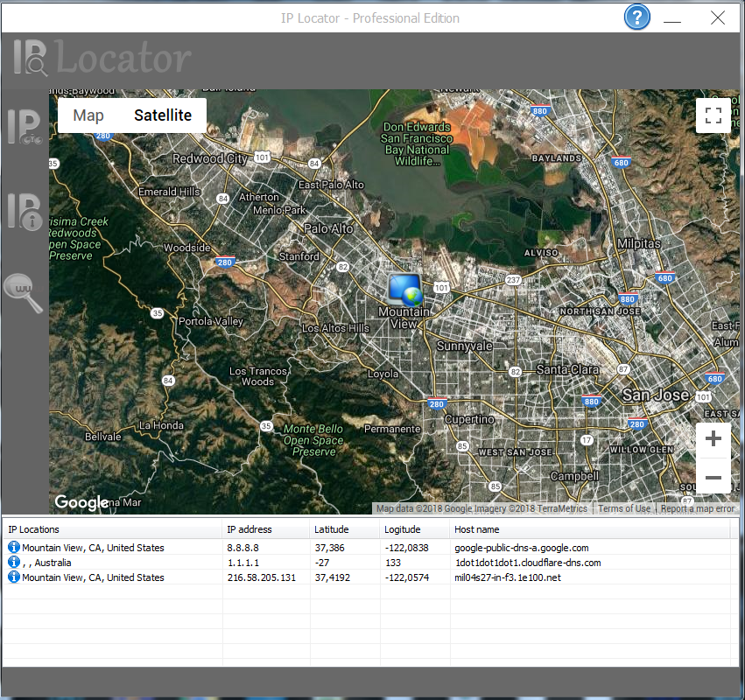Click Report a map error link
This screenshot has width=745, height=700.
pos(698,508)
